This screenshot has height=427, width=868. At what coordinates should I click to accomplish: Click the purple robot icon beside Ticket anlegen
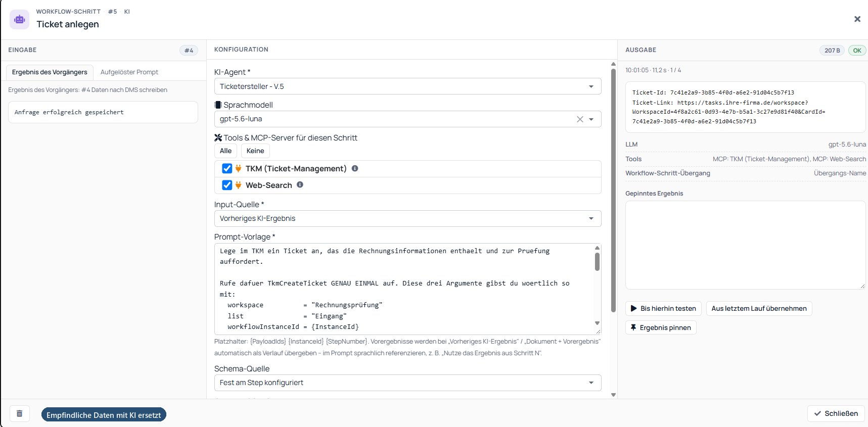pyautogui.click(x=19, y=19)
